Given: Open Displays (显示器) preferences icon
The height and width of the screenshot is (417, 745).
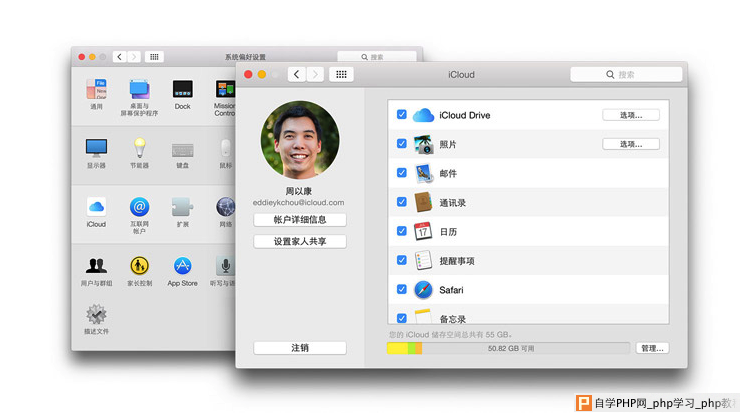Looking at the screenshot, I should pyautogui.click(x=96, y=148).
